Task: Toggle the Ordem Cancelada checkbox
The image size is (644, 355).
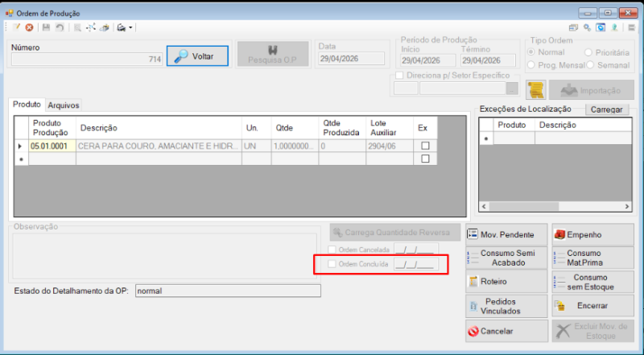Action: (332, 250)
